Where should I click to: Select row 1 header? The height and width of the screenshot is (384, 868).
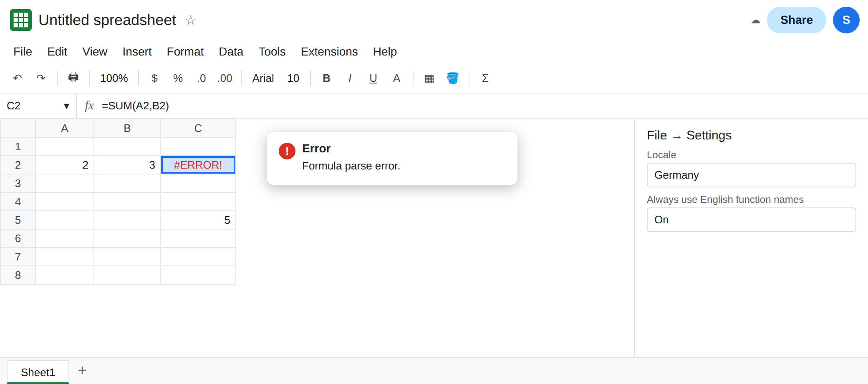18,147
